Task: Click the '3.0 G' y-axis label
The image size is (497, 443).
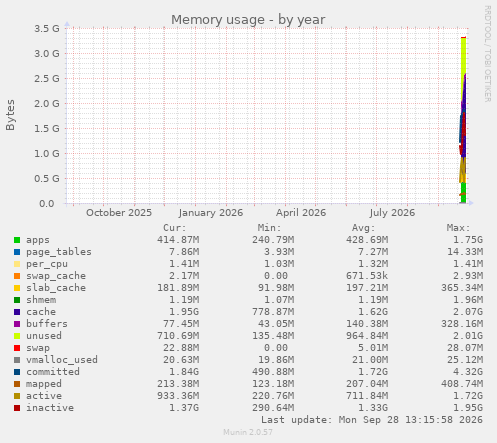Action: (47, 53)
